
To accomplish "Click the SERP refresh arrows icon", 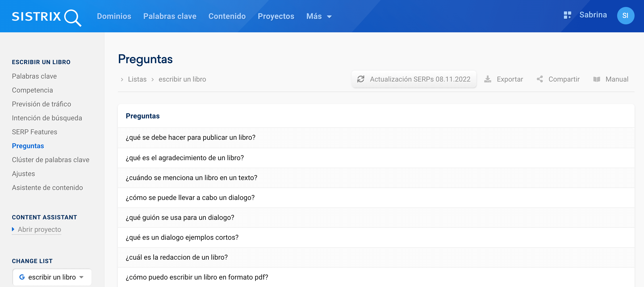I will click(x=361, y=79).
